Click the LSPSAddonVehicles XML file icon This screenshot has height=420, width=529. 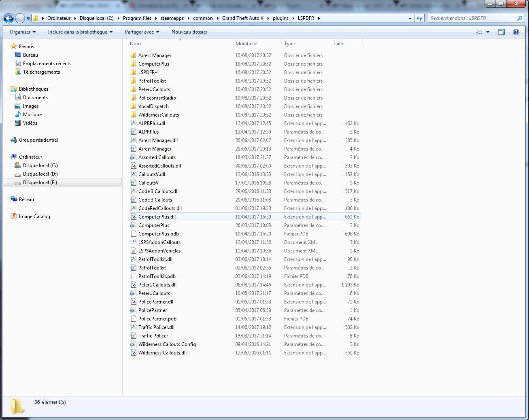(x=134, y=251)
